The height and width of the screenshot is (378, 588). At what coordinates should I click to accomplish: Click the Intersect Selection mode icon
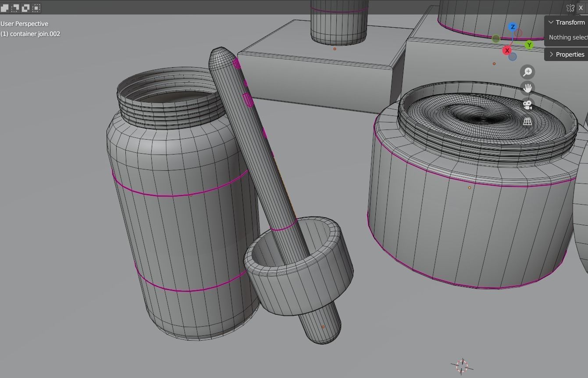pyautogui.click(x=36, y=8)
